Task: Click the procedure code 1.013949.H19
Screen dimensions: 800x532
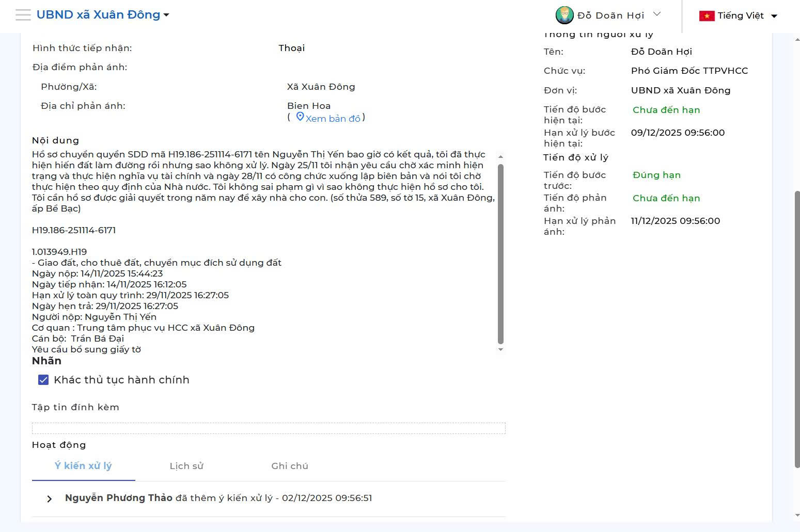Action: click(x=59, y=252)
